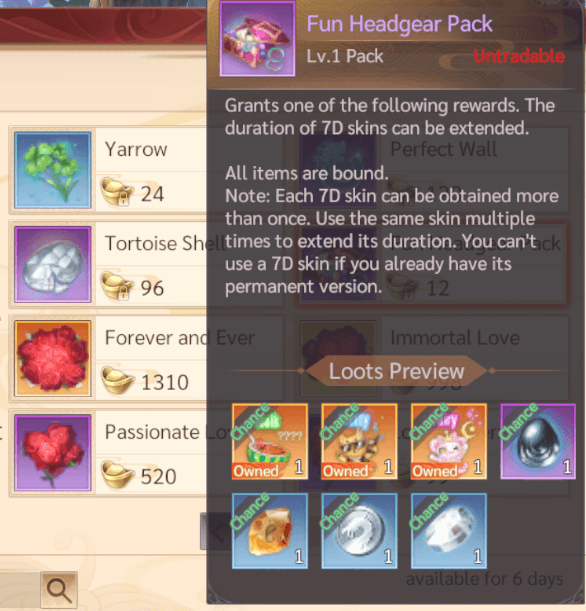Screen dimensions: 586x611
Task: Open the magnifying glass search button
Action: coord(59,590)
